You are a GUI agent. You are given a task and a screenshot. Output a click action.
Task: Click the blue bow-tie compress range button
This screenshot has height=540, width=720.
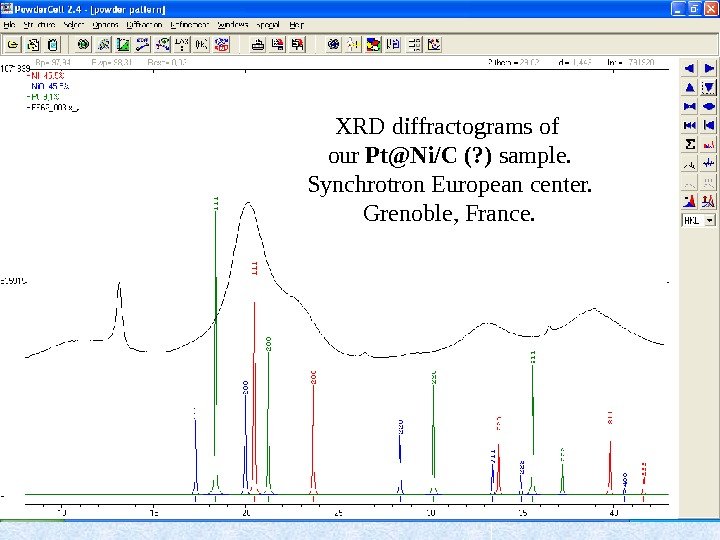click(689, 106)
